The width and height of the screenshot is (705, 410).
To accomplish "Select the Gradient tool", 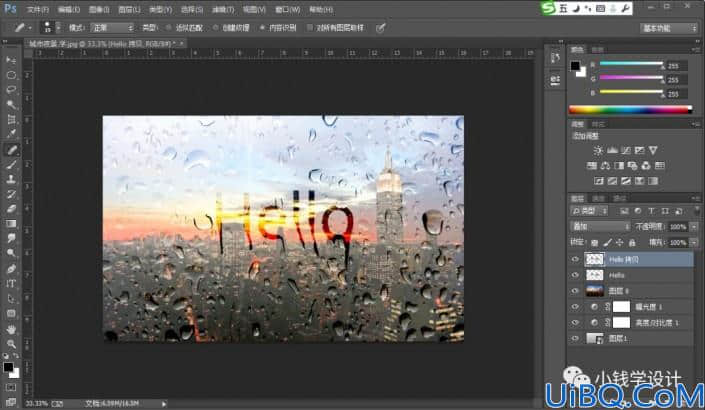I will 11,224.
